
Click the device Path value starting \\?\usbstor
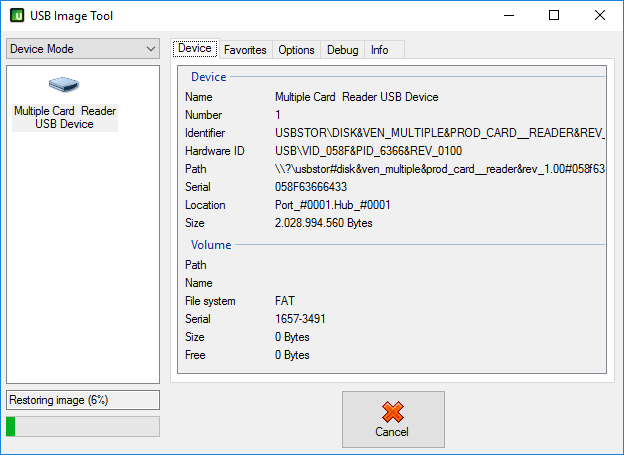(x=440, y=169)
